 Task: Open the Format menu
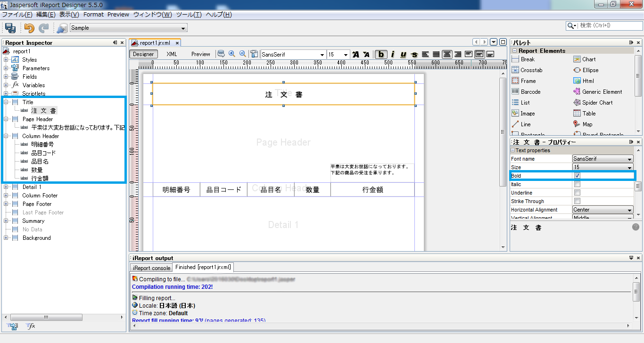tap(93, 14)
